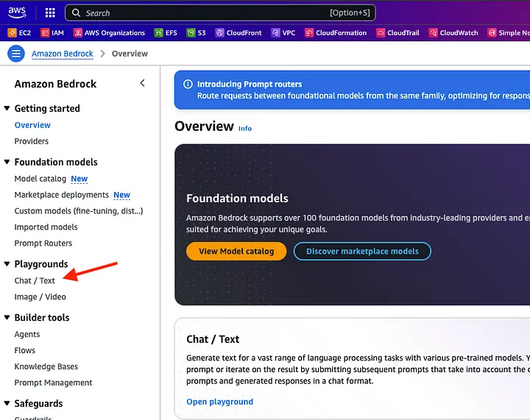Open the AWS services grid menu
The image size is (530, 420).
pyautogui.click(x=50, y=13)
